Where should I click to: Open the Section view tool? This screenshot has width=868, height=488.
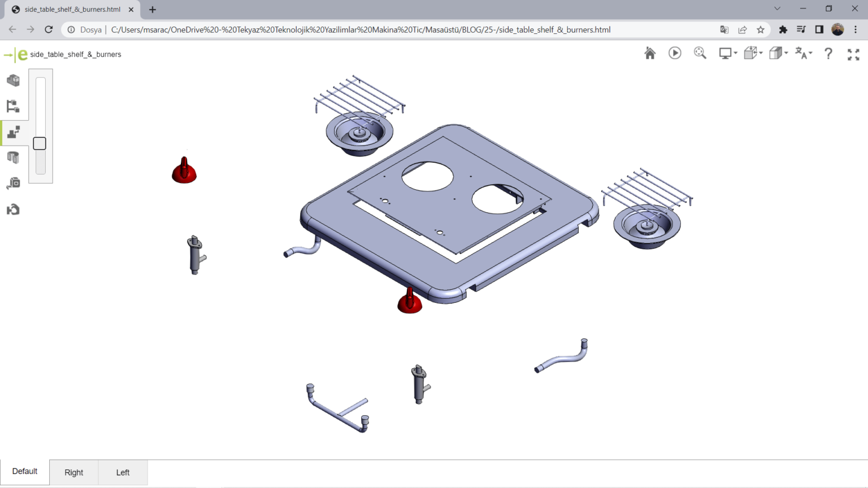[13, 158]
